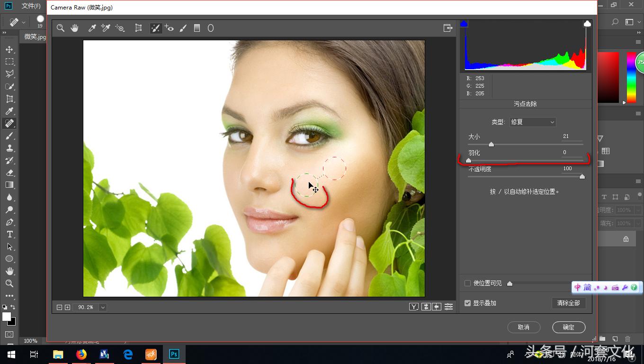Open the Graduated Filter tool
This screenshot has width=644, height=364.
coord(197,28)
